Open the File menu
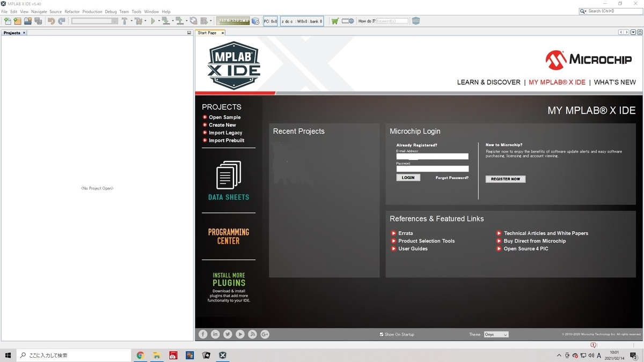Image resolution: width=644 pixels, height=362 pixels. pos(4,11)
